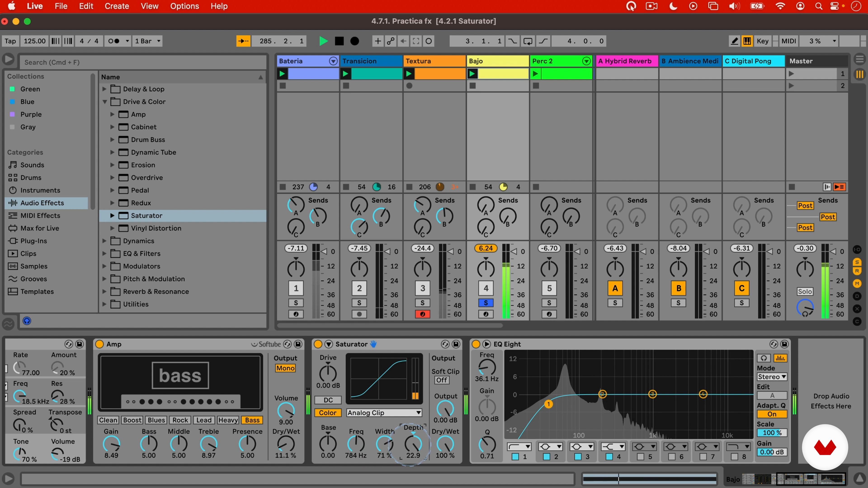The image size is (868, 488).
Task: Toggle Draw Mode pencil button
Action: click(734, 41)
